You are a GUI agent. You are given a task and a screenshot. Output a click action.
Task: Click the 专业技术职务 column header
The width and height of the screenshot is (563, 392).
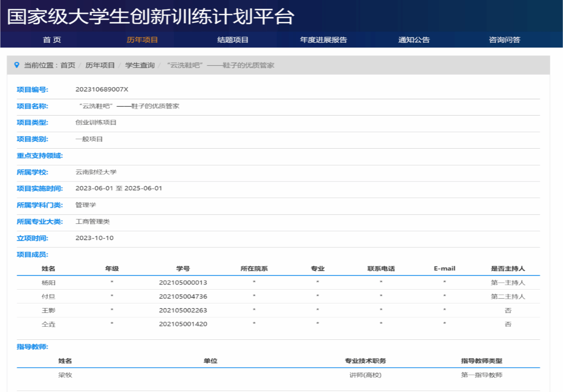365,361
